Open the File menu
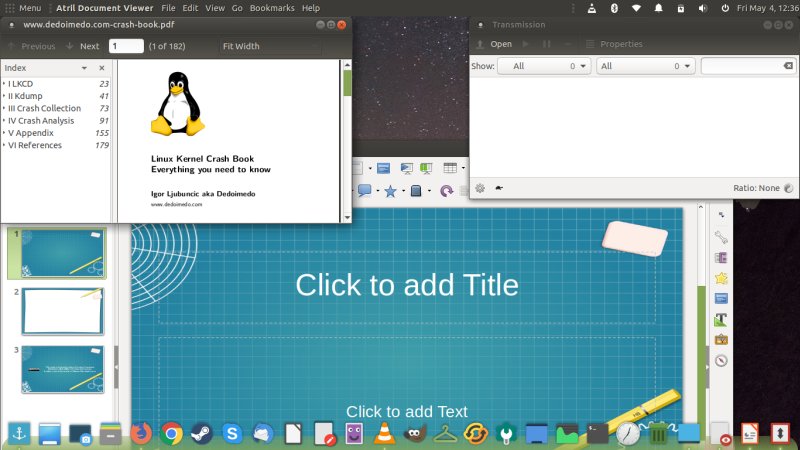Image resolution: width=800 pixels, height=450 pixels. tap(168, 8)
